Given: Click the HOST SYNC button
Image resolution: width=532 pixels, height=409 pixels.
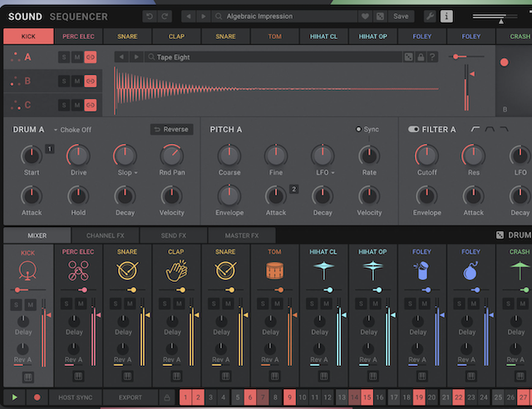Looking at the screenshot, I should (76, 397).
